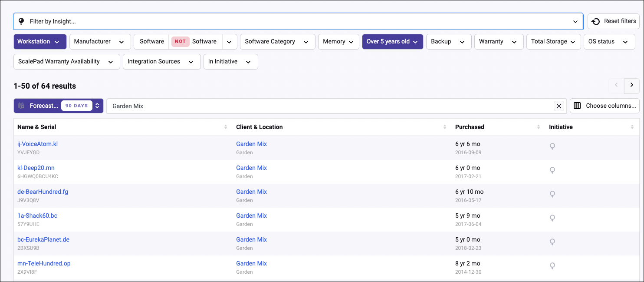Click the columns icon beside Choose columns

577,106
